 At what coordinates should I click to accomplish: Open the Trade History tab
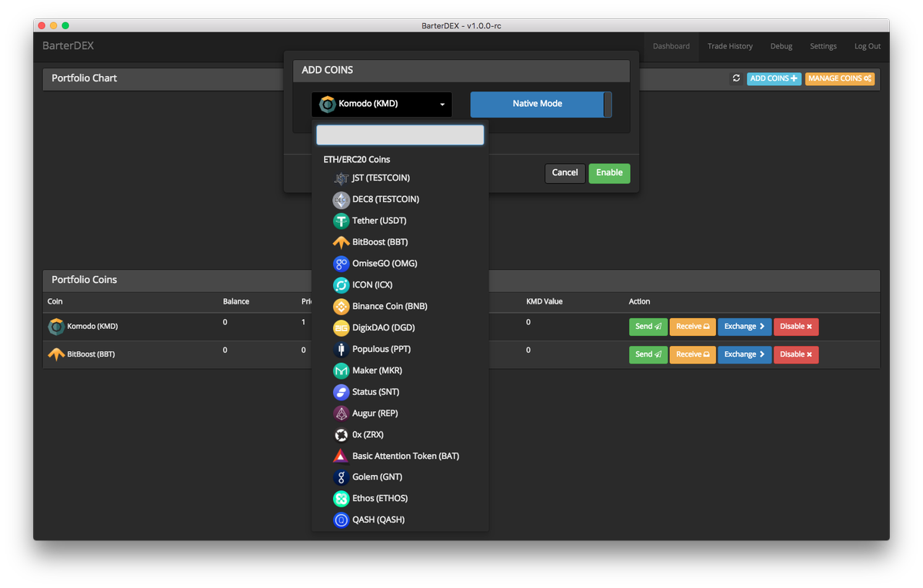click(730, 46)
